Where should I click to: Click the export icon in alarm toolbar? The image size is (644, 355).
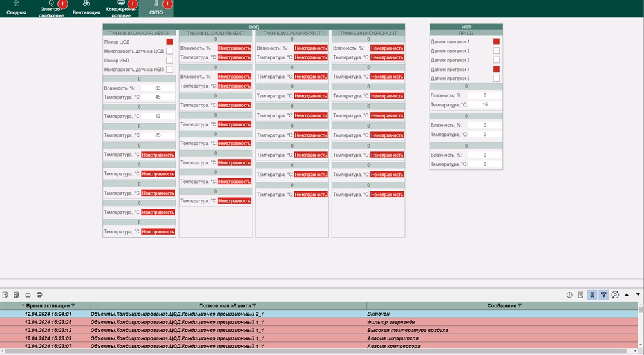28,294
